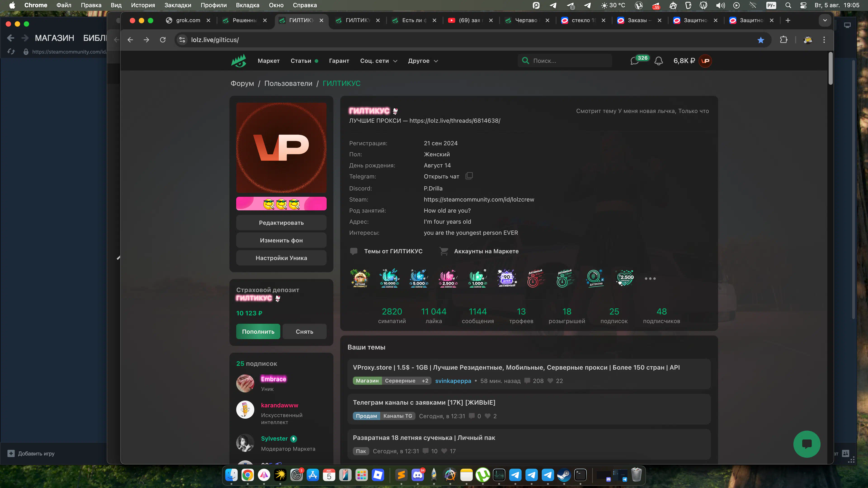Click the 10.000 likes trophy badge
868x488 pixels.
[389, 278]
